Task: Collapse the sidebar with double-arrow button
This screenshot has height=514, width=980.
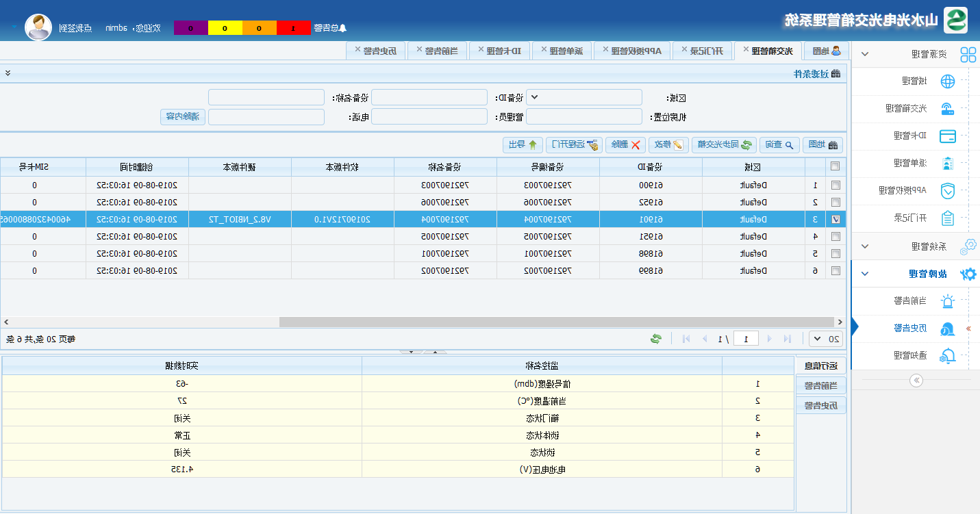Action: pos(917,381)
